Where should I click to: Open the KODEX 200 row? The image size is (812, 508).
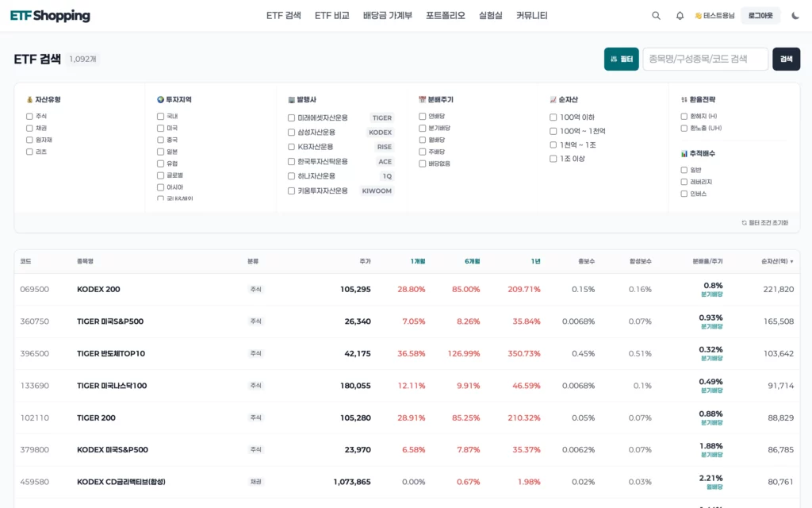coord(407,289)
